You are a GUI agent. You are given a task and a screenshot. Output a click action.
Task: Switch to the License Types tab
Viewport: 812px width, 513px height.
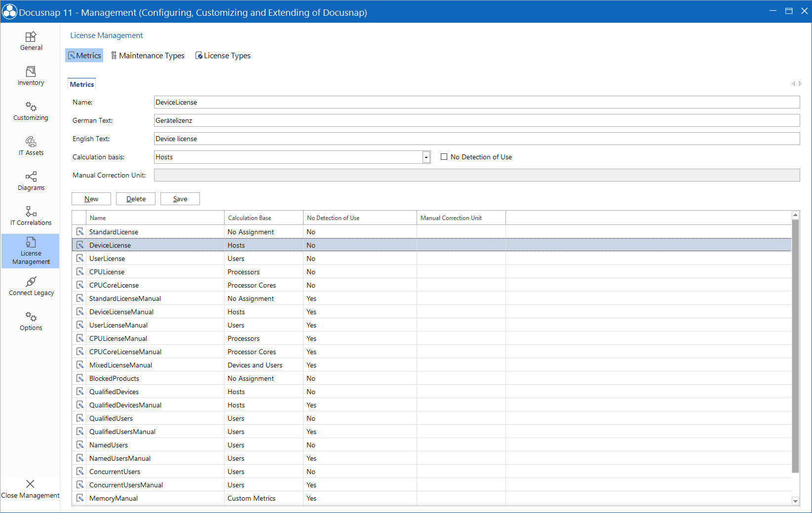223,55
